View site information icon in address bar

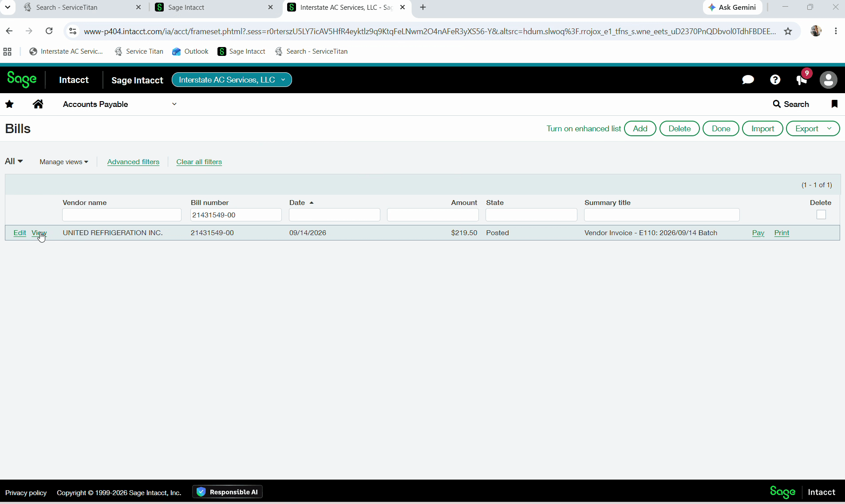tap(73, 31)
